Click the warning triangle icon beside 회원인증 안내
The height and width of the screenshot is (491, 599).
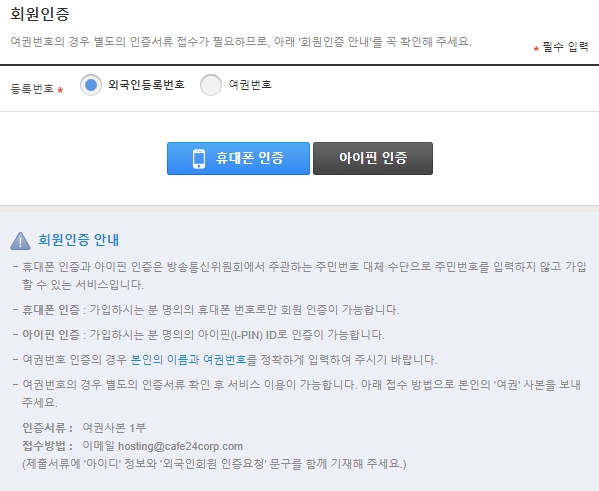point(20,241)
